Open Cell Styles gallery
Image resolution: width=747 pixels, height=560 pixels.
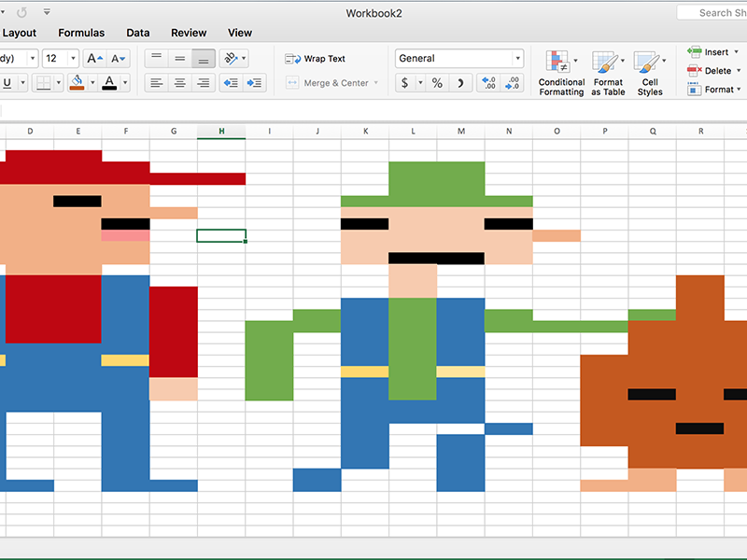650,73
